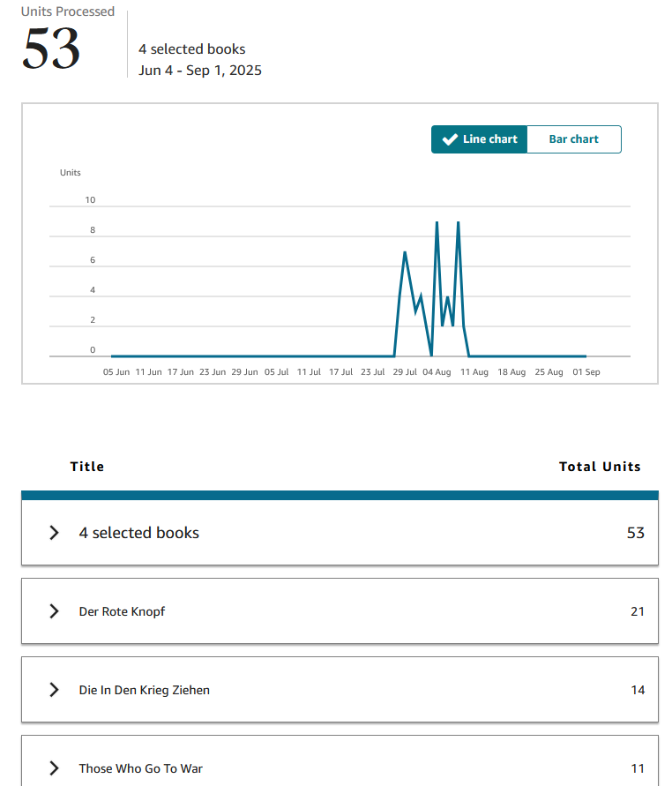Click the Title column header

point(87,467)
